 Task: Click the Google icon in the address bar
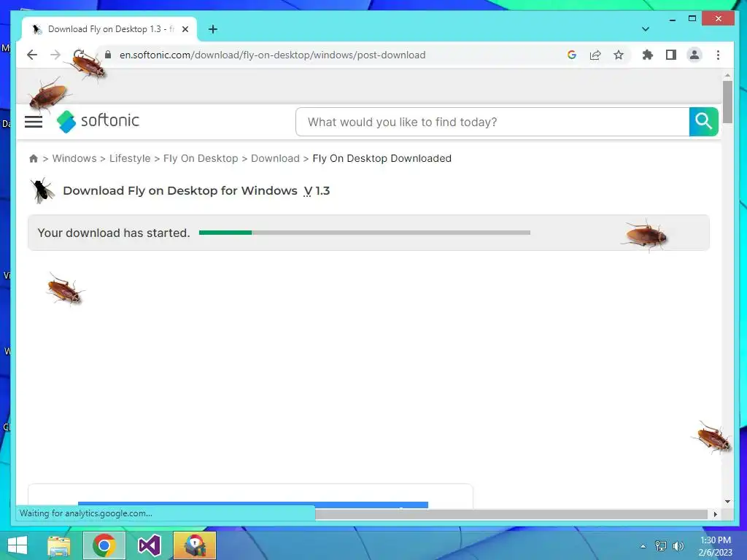pyautogui.click(x=572, y=55)
